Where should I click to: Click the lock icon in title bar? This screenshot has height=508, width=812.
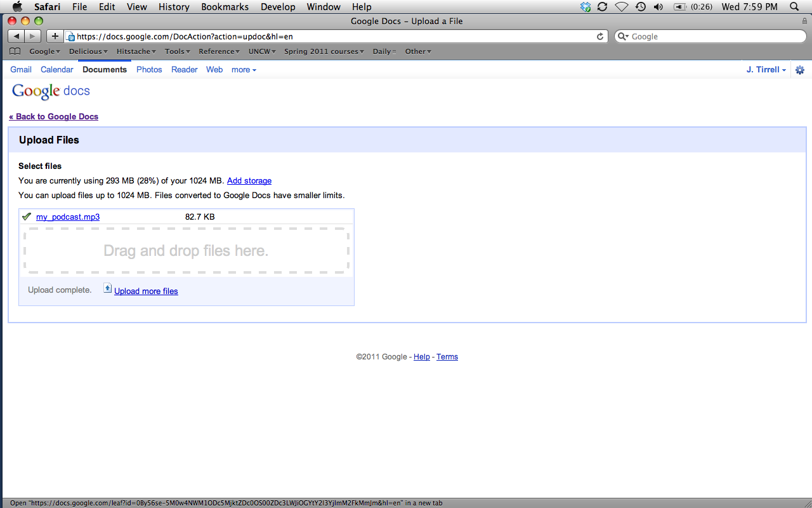804,21
